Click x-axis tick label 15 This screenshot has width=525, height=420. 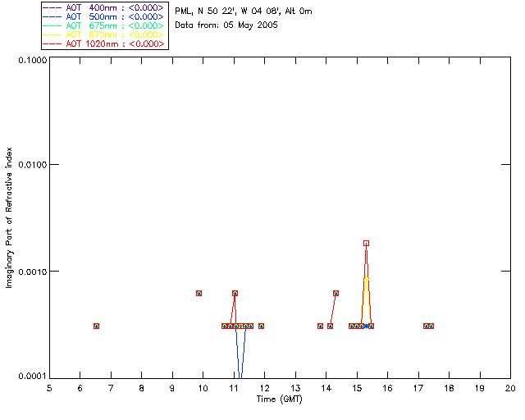pos(357,388)
